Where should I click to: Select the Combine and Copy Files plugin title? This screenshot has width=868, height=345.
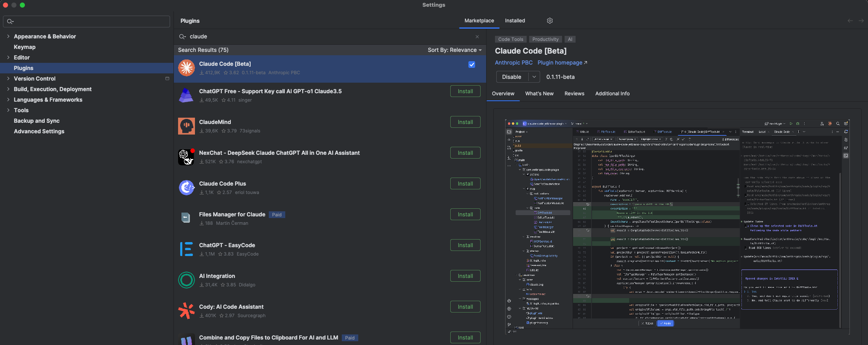point(268,337)
